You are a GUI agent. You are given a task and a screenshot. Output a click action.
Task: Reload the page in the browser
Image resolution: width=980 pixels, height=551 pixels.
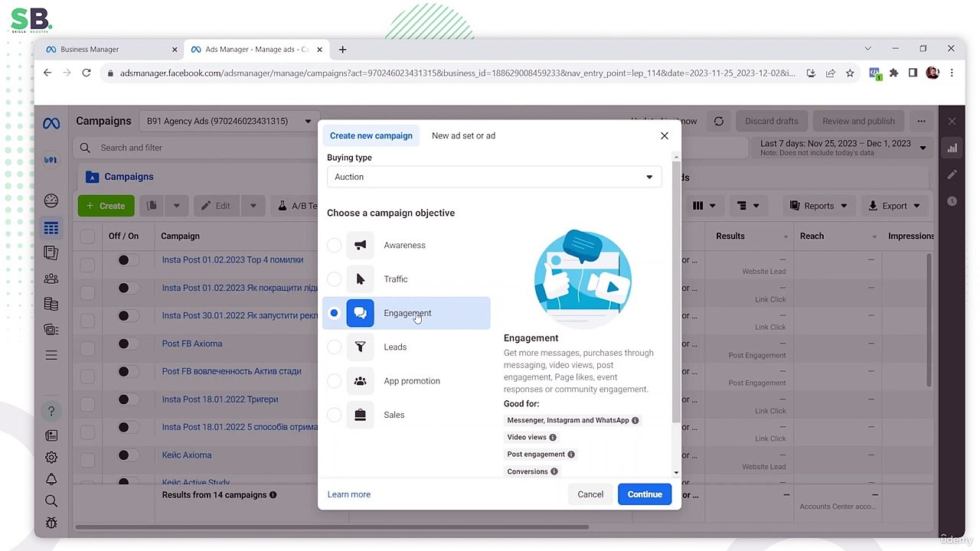point(87,73)
